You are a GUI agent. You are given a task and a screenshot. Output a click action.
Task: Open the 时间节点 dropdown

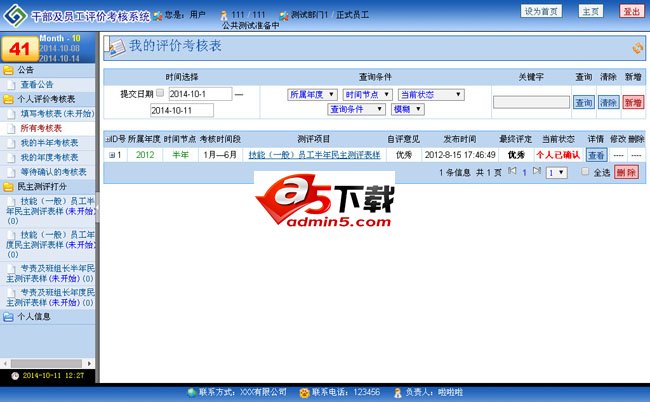pos(367,94)
